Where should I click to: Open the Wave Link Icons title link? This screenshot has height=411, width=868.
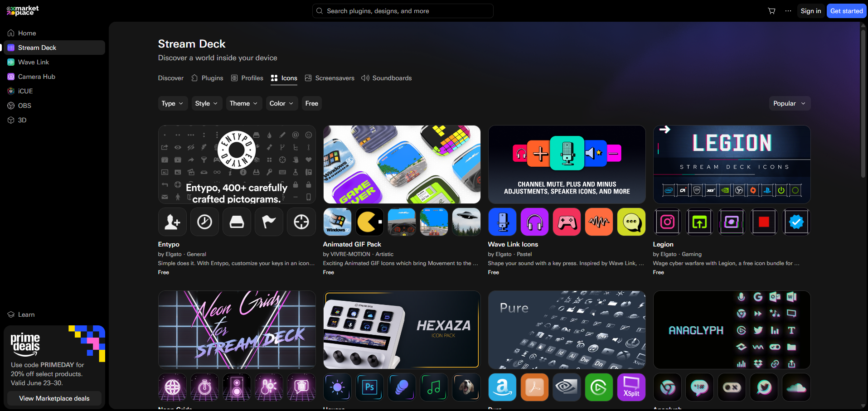(x=513, y=244)
